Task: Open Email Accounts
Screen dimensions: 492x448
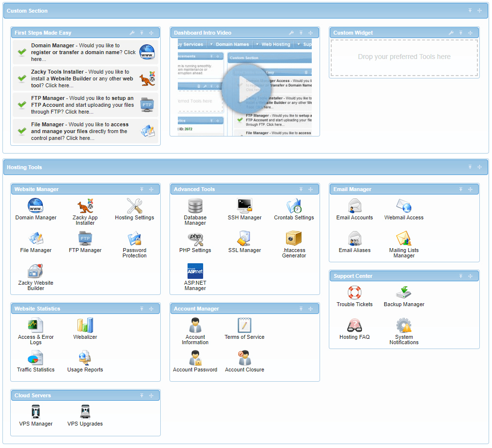Action: (x=355, y=206)
